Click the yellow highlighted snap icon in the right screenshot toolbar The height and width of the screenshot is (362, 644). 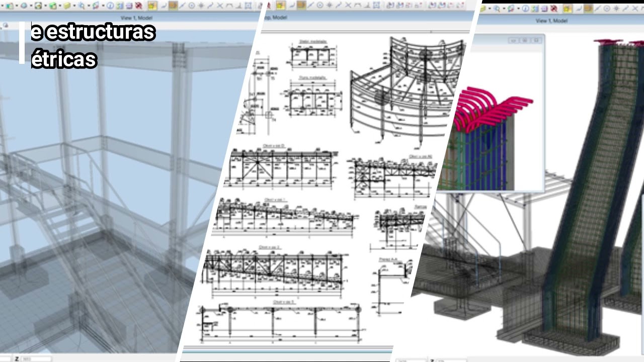[567, 9]
